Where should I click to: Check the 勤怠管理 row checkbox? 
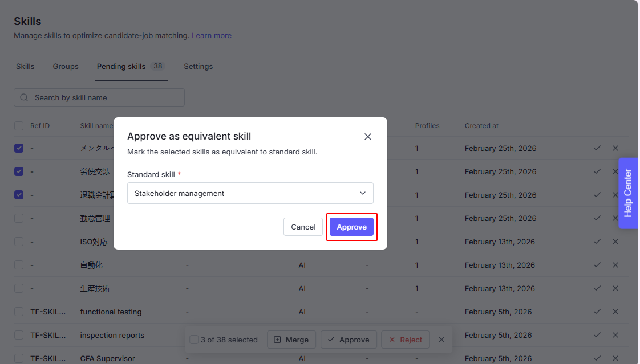click(x=19, y=218)
